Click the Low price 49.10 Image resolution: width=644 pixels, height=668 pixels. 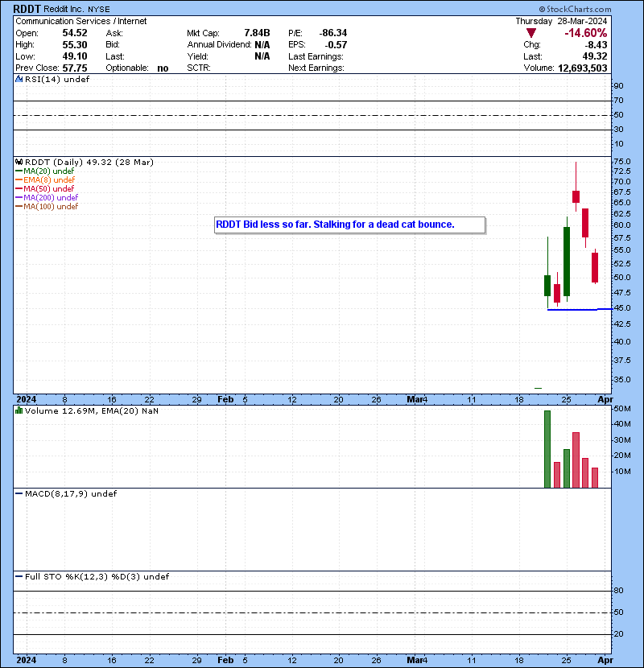coord(75,56)
